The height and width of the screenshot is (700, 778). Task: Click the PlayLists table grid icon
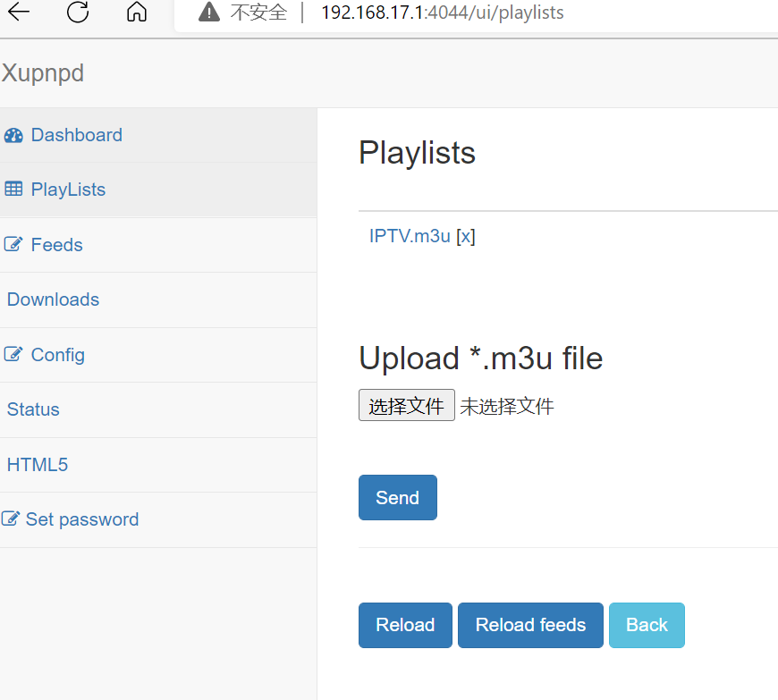click(x=13, y=189)
